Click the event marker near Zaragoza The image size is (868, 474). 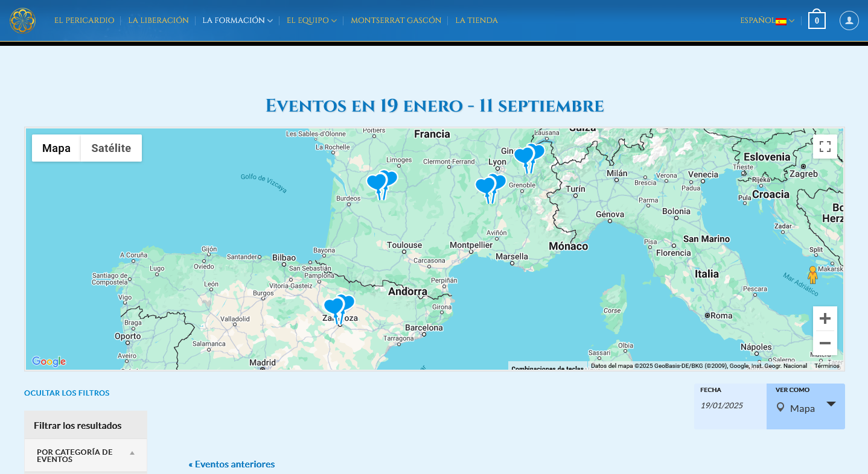[x=333, y=308]
